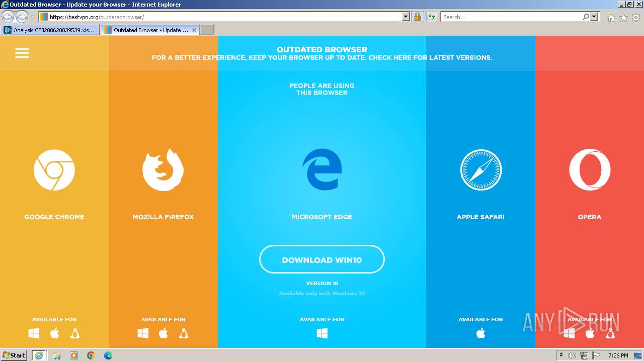The image size is (644, 362).
Task: Click 'Available only with Windows 10' text
Action: tap(322, 293)
